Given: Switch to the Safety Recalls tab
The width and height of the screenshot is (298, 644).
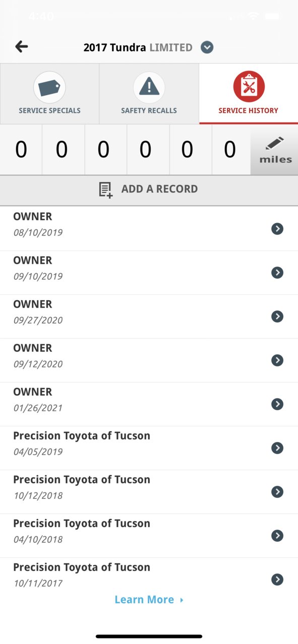Looking at the screenshot, I should click(x=149, y=94).
